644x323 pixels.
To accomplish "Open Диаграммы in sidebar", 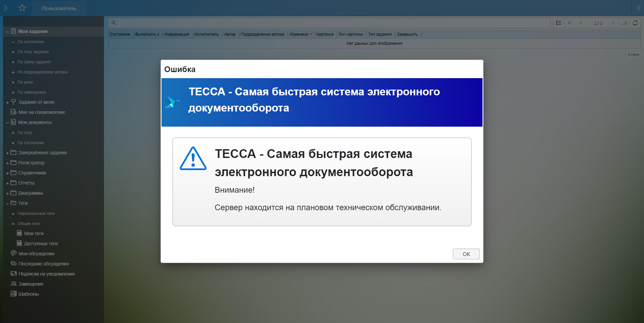I will click(30, 193).
